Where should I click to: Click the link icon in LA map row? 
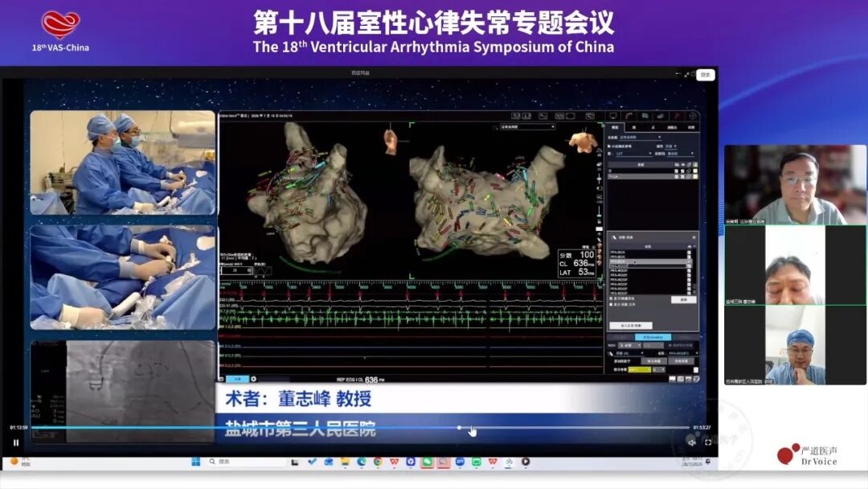688,177
